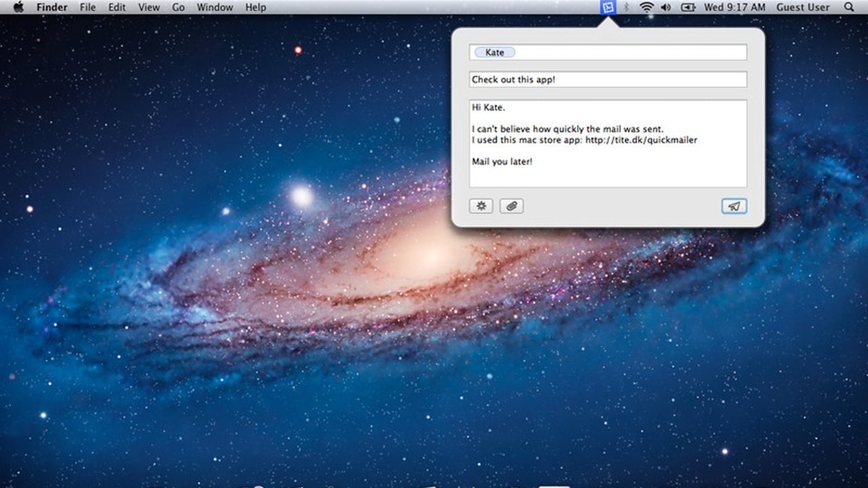Click the QuickMailer menu bar icon

point(608,7)
